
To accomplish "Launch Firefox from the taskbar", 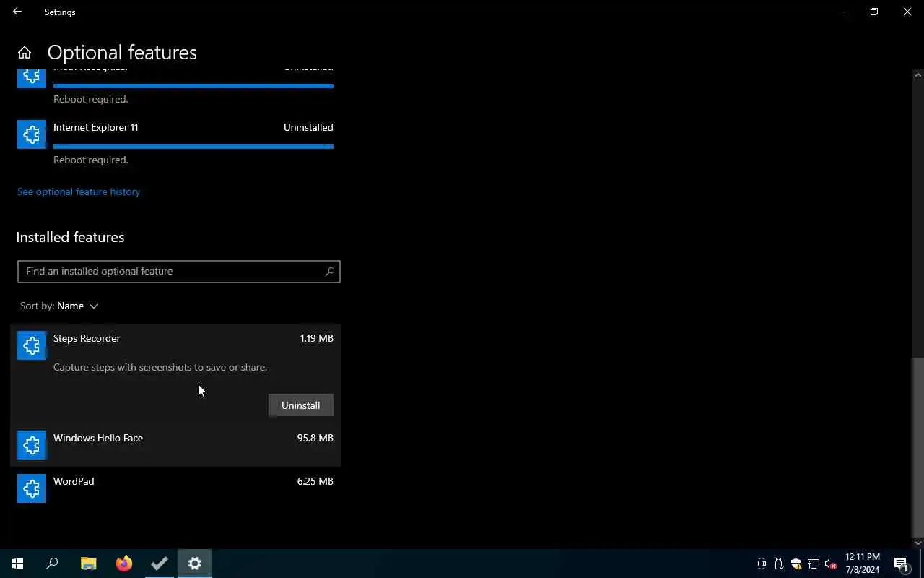I will click(x=124, y=564).
